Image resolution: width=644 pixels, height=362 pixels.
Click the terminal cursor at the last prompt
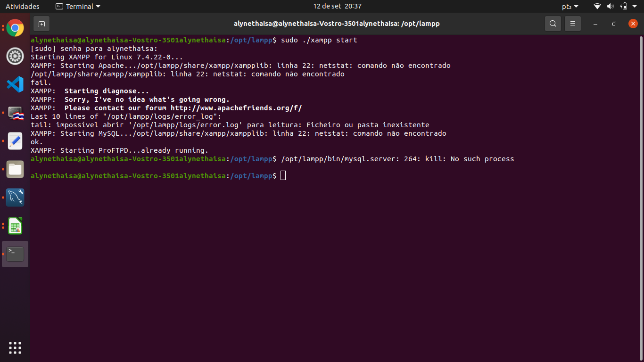(x=283, y=176)
